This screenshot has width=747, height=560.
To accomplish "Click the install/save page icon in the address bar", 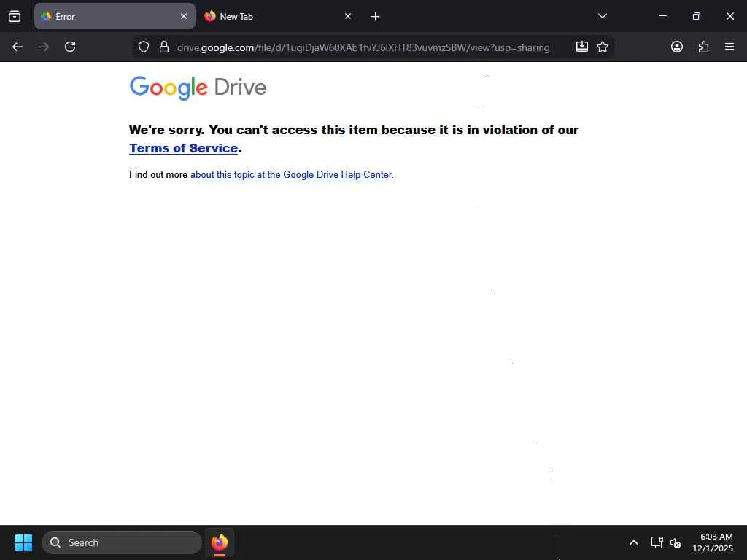I will [x=581, y=47].
